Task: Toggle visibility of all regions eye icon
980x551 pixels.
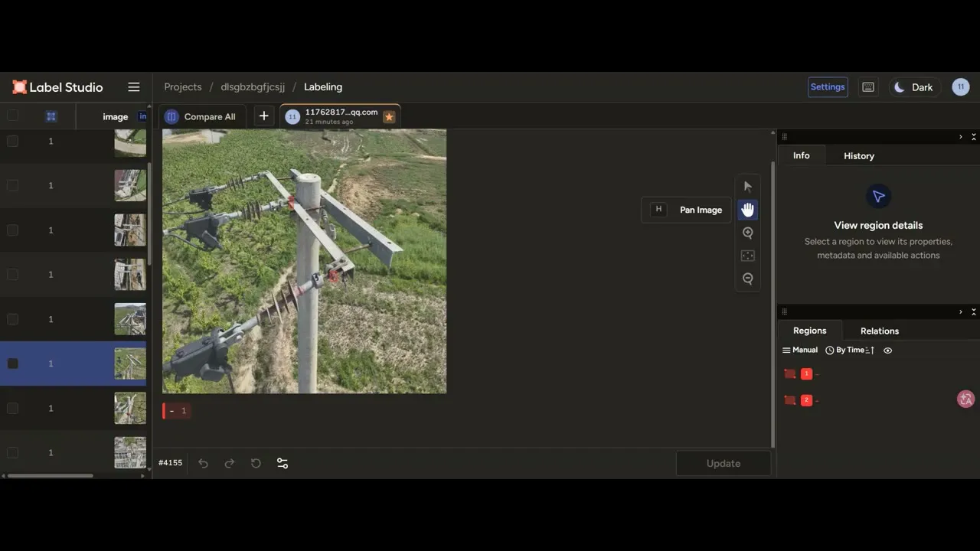Action: tap(888, 350)
